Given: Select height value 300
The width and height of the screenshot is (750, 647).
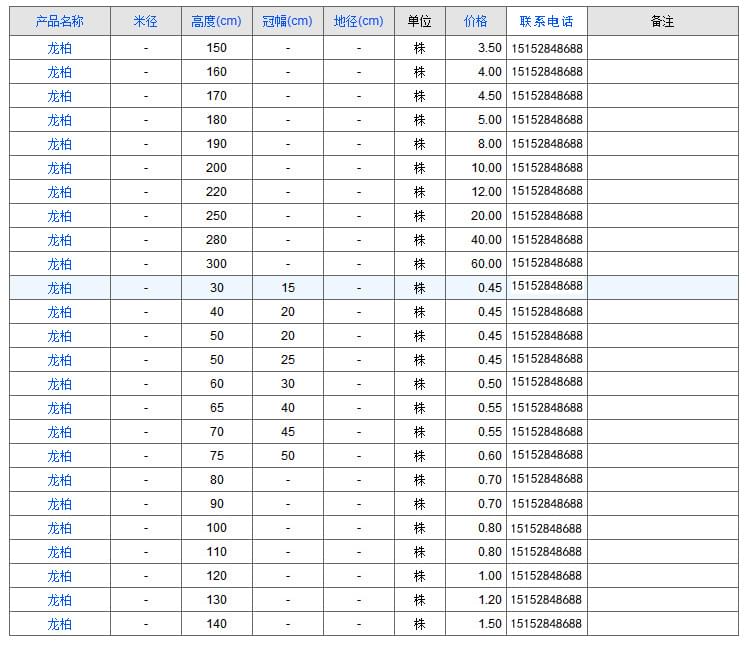Looking at the screenshot, I should click(x=216, y=264).
